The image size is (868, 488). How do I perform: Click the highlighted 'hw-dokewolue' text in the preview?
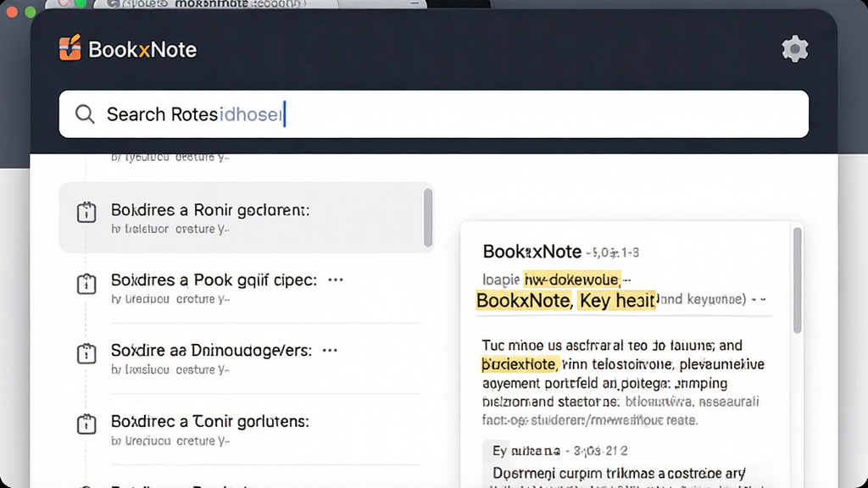[x=572, y=280]
